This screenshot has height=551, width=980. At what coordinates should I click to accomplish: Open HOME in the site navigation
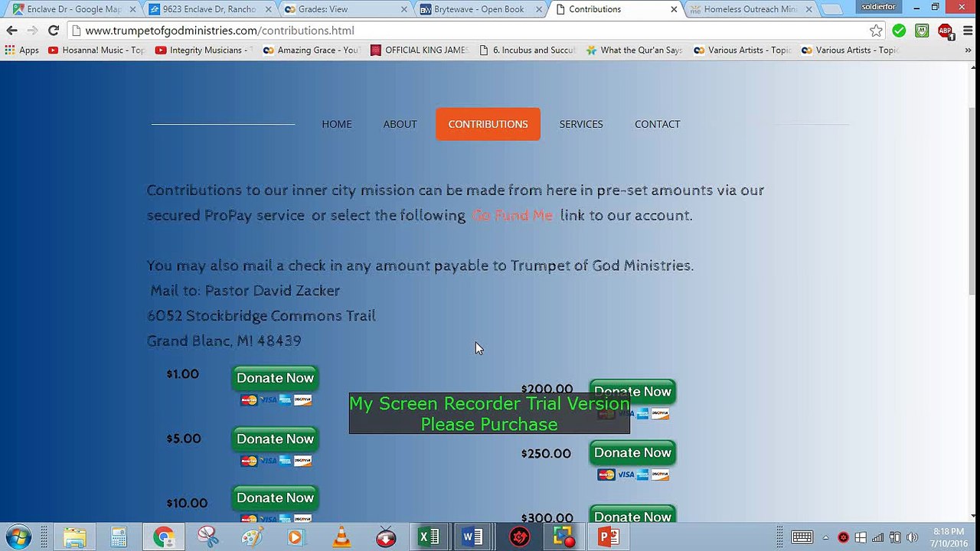coord(337,124)
